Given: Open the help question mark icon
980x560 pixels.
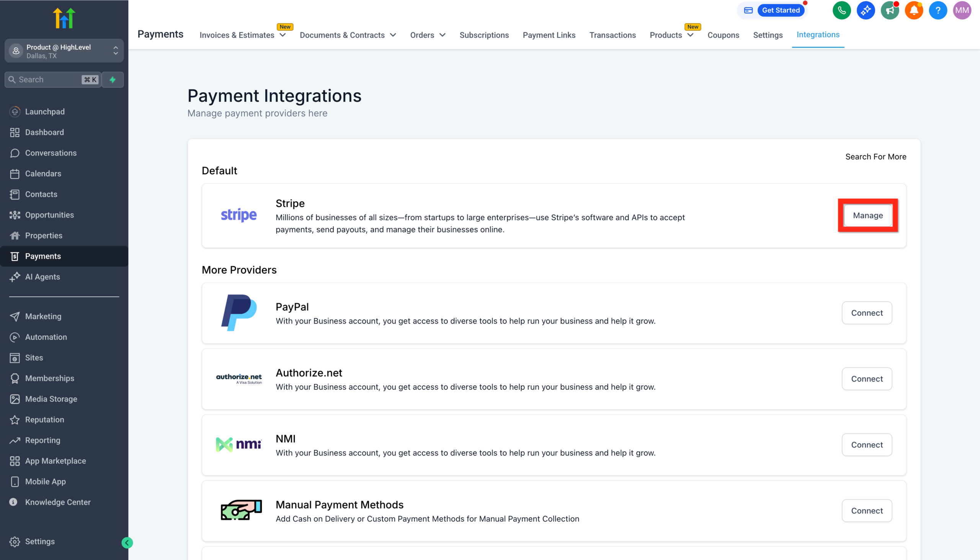Looking at the screenshot, I should coord(938,10).
